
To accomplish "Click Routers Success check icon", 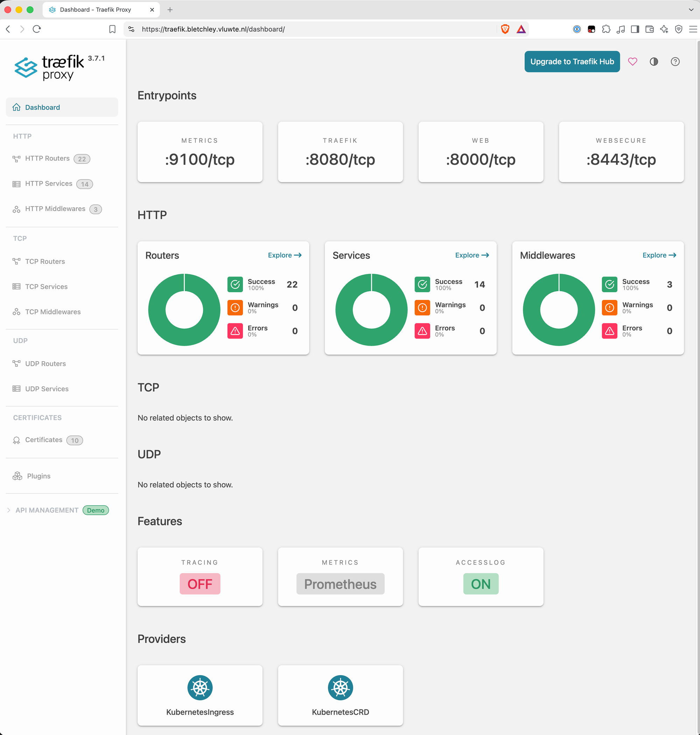I will click(235, 285).
